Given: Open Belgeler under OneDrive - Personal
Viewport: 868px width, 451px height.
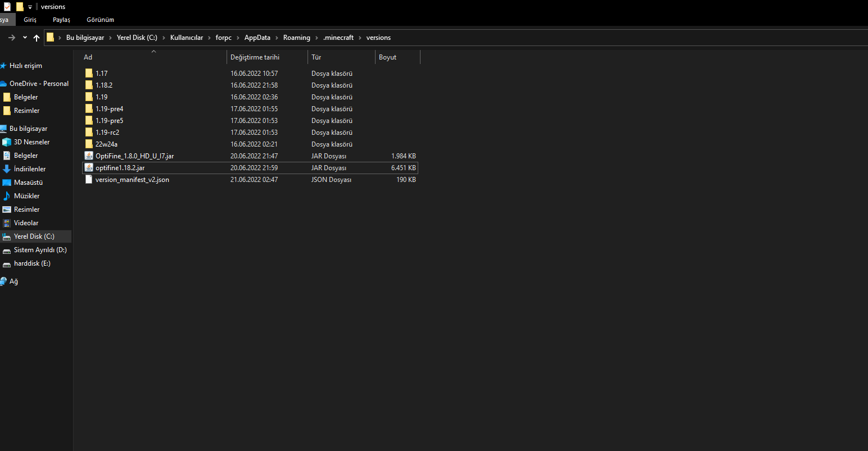Looking at the screenshot, I should (26, 97).
